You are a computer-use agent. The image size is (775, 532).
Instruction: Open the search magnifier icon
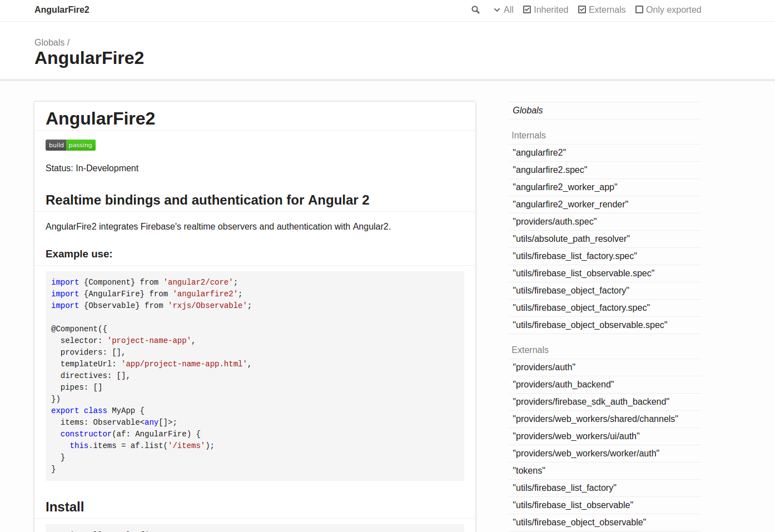[x=475, y=10]
